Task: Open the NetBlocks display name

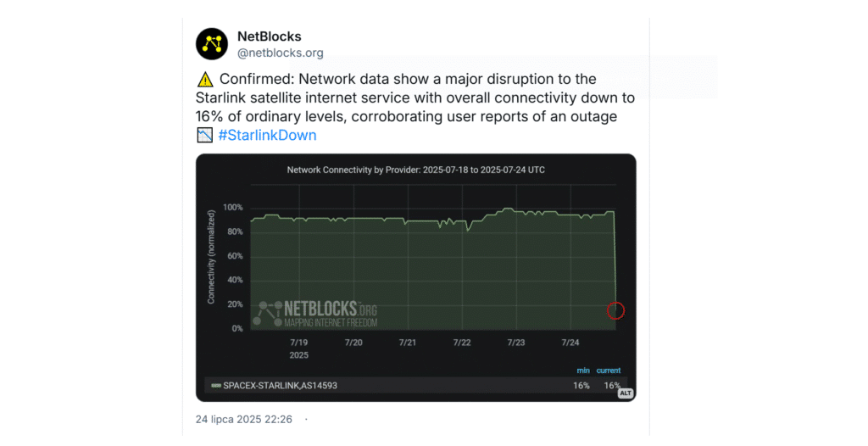Action: 269,36
